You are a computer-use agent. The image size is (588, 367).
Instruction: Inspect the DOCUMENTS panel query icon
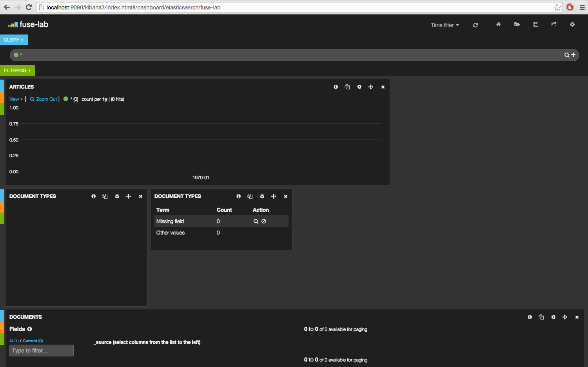pyautogui.click(x=541, y=317)
